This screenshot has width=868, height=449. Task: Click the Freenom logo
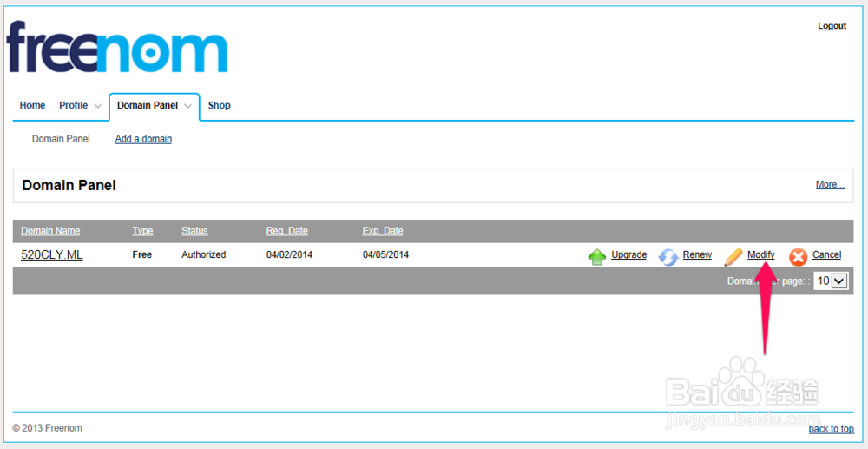click(x=117, y=47)
